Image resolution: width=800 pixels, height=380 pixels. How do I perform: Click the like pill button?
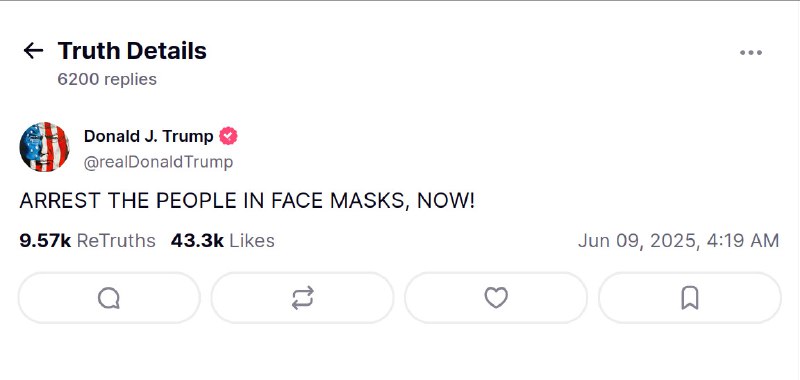496,298
